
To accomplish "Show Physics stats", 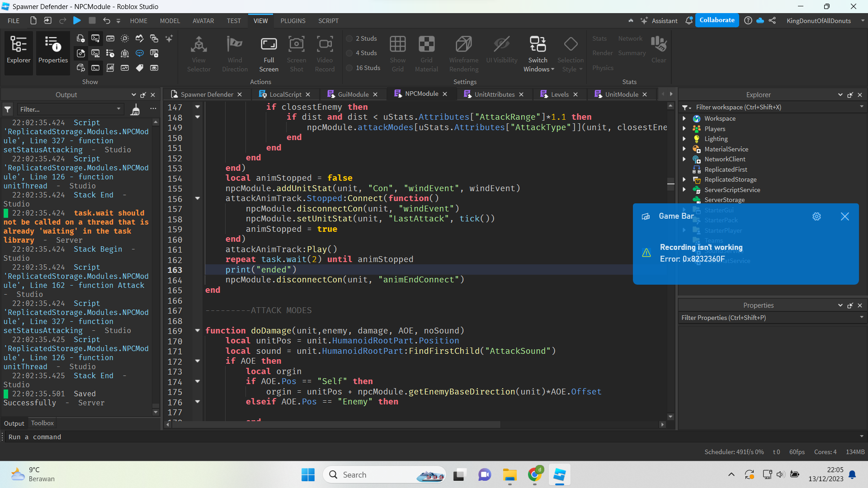I will click(603, 68).
